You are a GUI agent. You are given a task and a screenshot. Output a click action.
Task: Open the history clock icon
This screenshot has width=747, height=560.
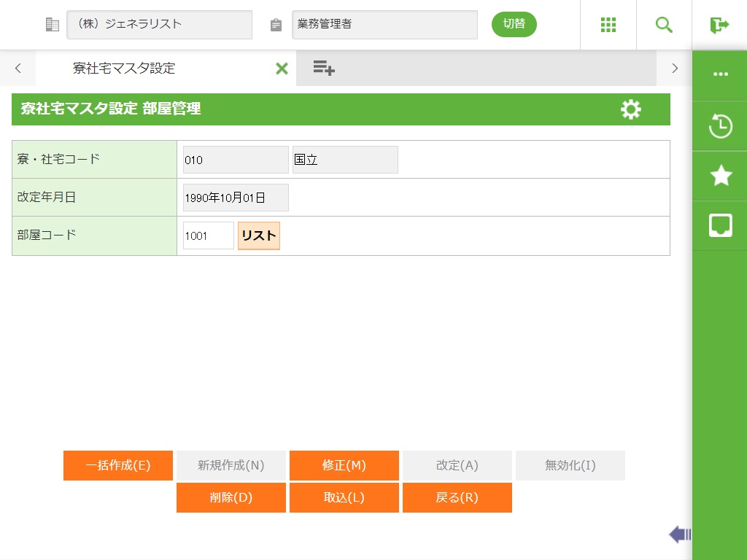pos(720,126)
